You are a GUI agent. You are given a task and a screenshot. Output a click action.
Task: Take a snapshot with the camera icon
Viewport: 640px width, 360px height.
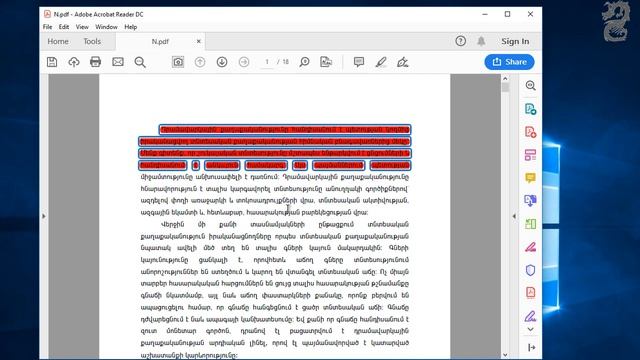178,62
